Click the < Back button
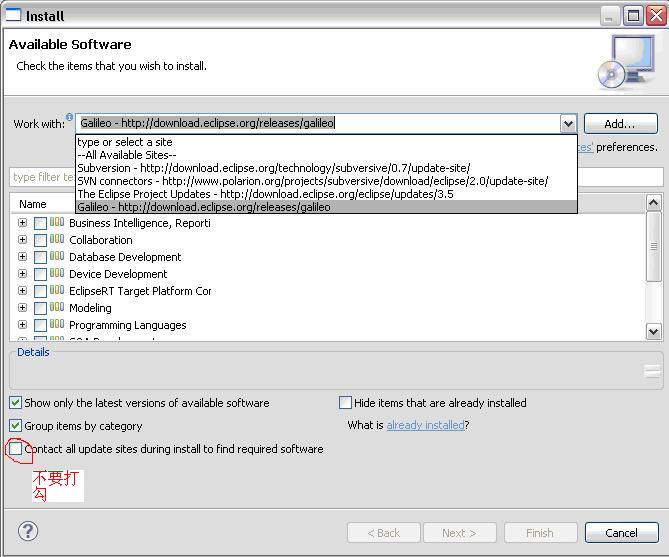Viewport: 669px width, 557px height. pos(384,533)
